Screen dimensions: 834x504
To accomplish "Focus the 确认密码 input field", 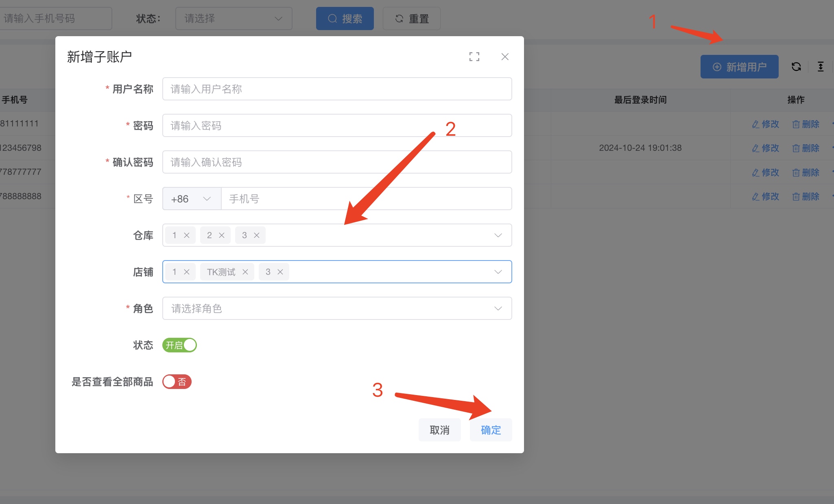I will coord(337,162).
